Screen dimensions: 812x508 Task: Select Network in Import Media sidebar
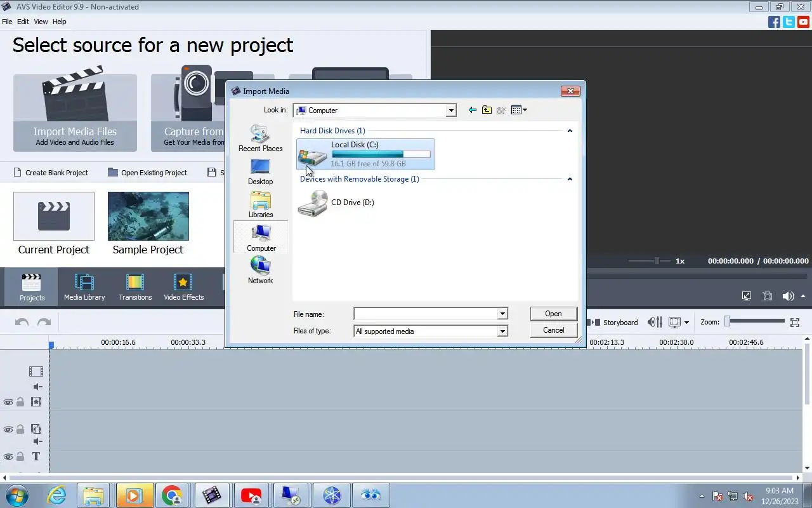[260, 270]
